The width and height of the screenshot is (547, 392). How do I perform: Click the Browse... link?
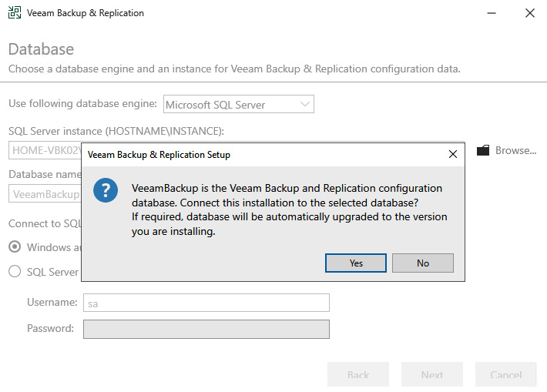(x=515, y=150)
